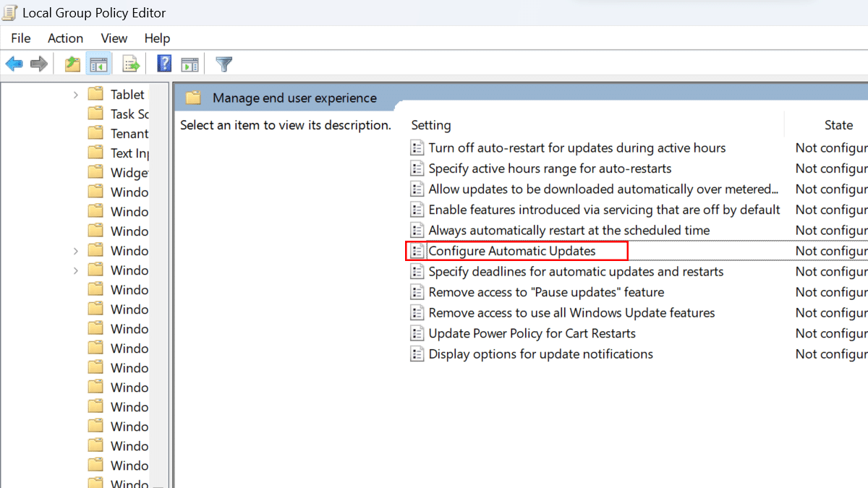Viewport: 868px width, 488px height.
Task: Click the Filter funnel toolbar icon
Action: [224, 64]
